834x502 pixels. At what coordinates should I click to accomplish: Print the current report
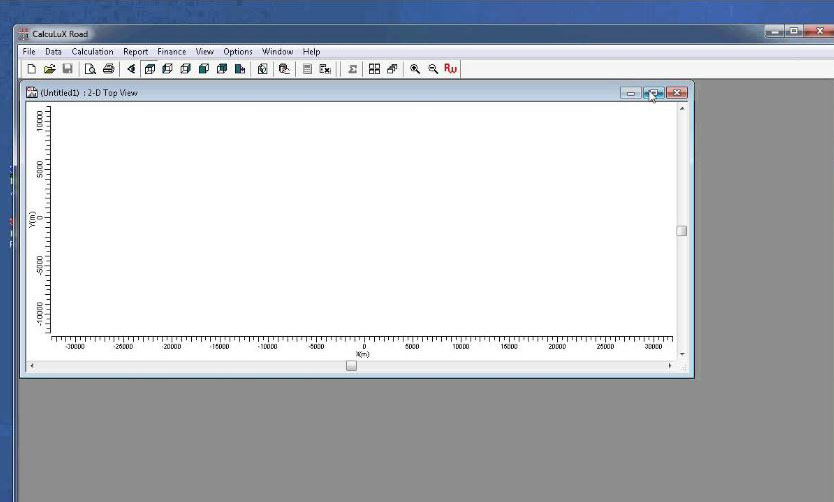click(109, 69)
